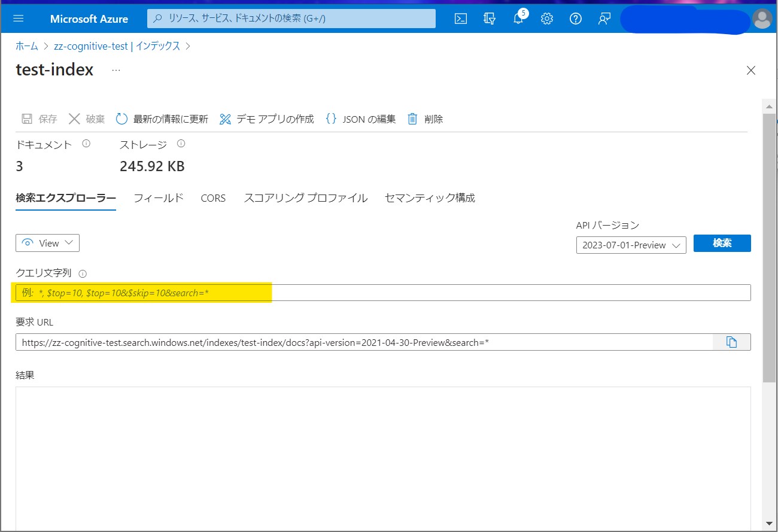The image size is (778, 532).
Task: Click info icon next to ストレージ
Action: point(181,144)
